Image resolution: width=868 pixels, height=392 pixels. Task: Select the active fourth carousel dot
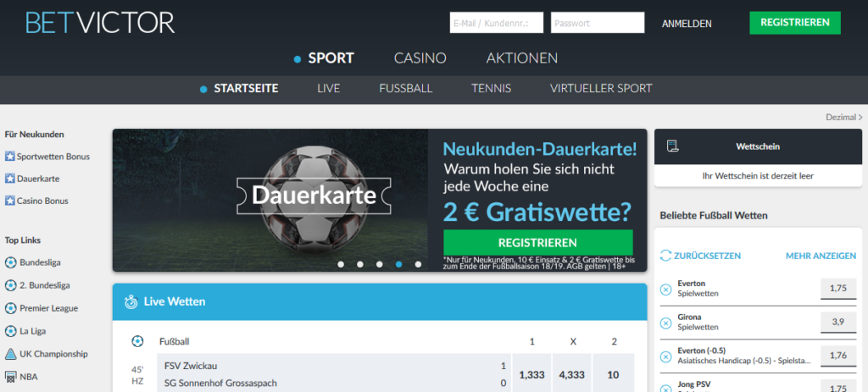tap(399, 264)
